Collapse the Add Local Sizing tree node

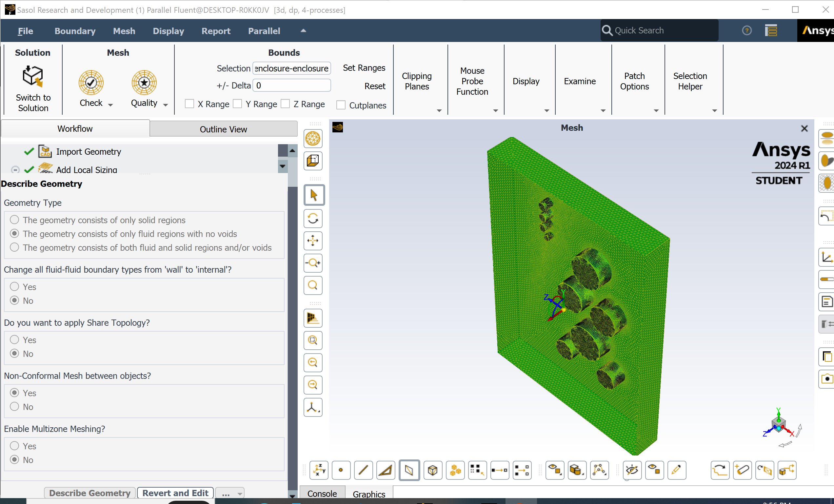[x=15, y=169]
